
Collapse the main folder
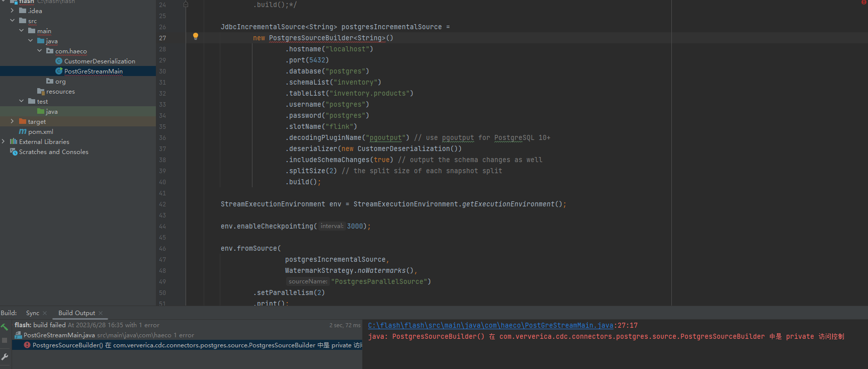pos(21,31)
